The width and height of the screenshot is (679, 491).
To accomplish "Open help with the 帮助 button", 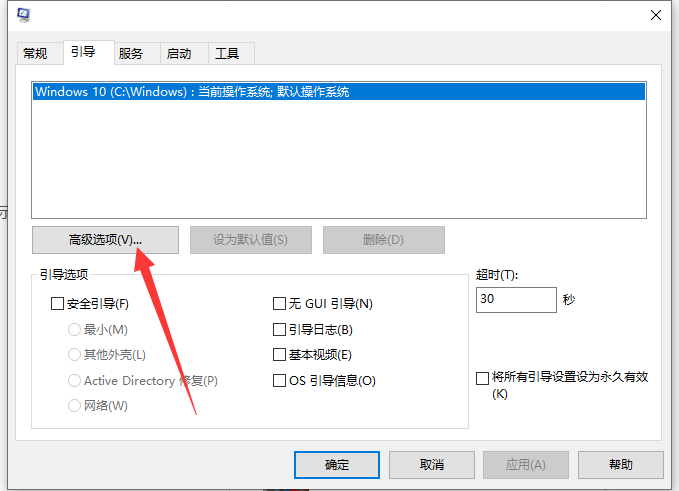I will point(620,464).
